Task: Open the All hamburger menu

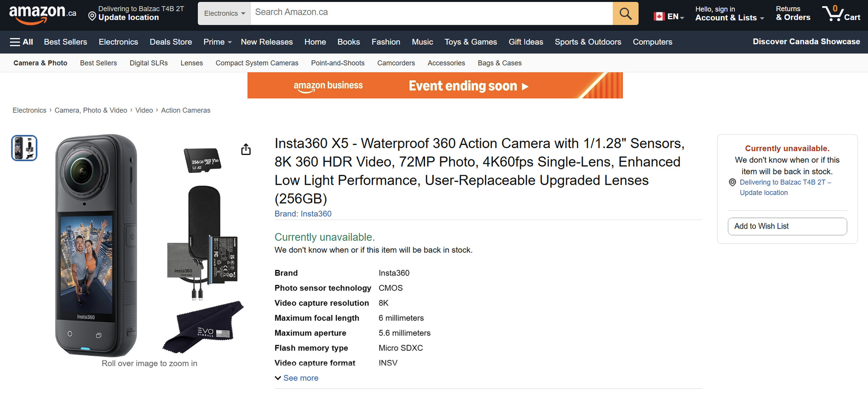Action: pyautogui.click(x=21, y=42)
